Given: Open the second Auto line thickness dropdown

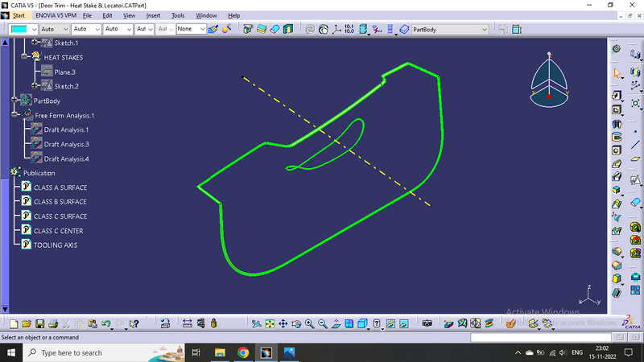Looking at the screenshot, I should click(x=86, y=29).
